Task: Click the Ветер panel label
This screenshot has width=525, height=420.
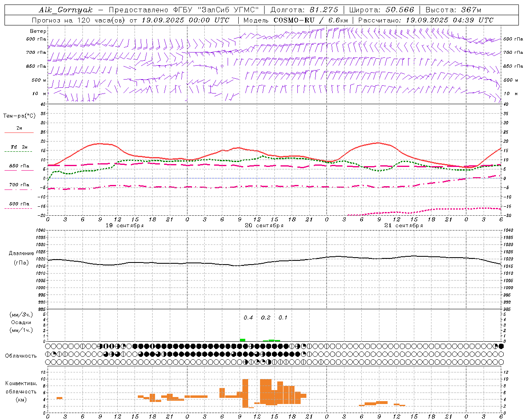Action: pyautogui.click(x=38, y=31)
